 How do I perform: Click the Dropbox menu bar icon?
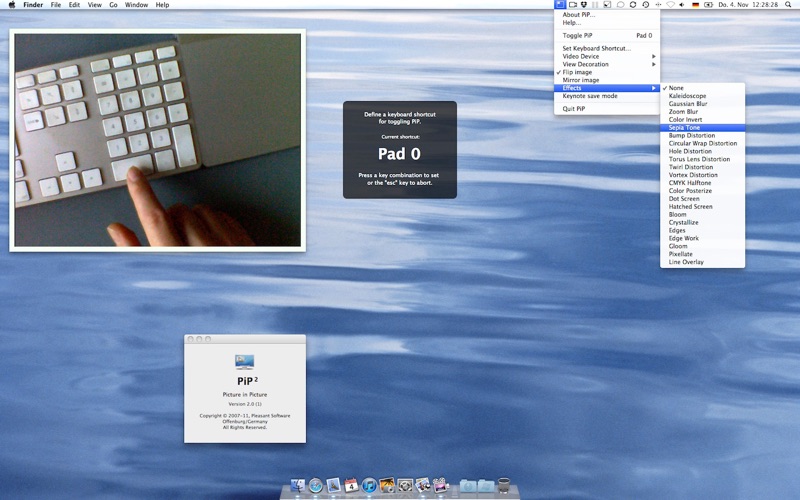click(584, 5)
